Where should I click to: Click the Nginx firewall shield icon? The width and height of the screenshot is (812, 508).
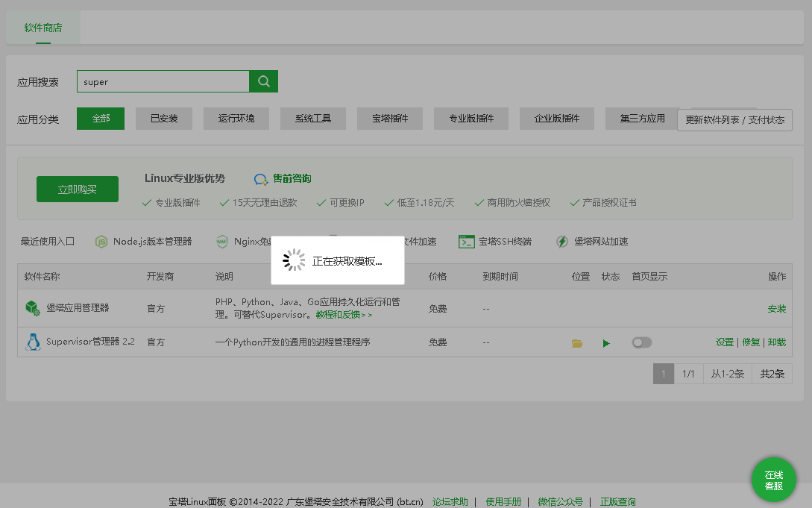point(222,242)
